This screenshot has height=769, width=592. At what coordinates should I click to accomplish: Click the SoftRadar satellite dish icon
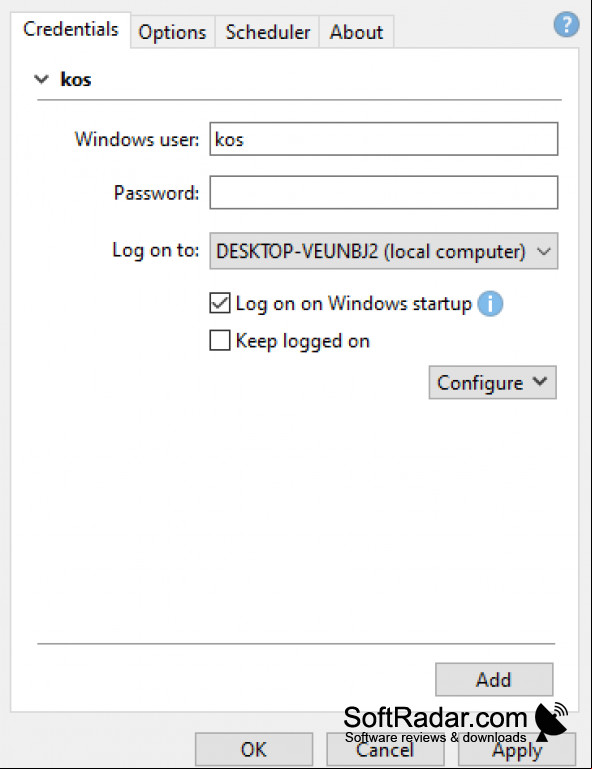(x=551, y=721)
